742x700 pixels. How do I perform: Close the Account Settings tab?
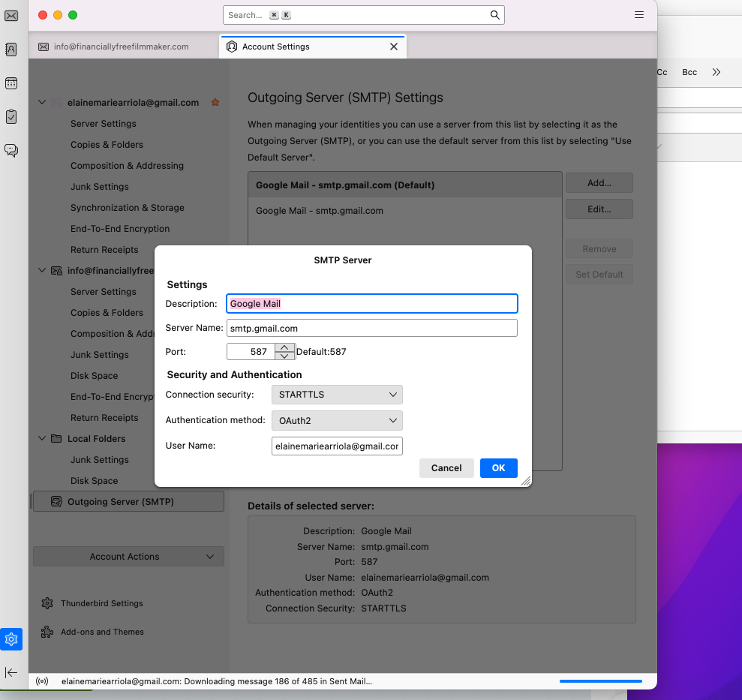[x=393, y=47]
